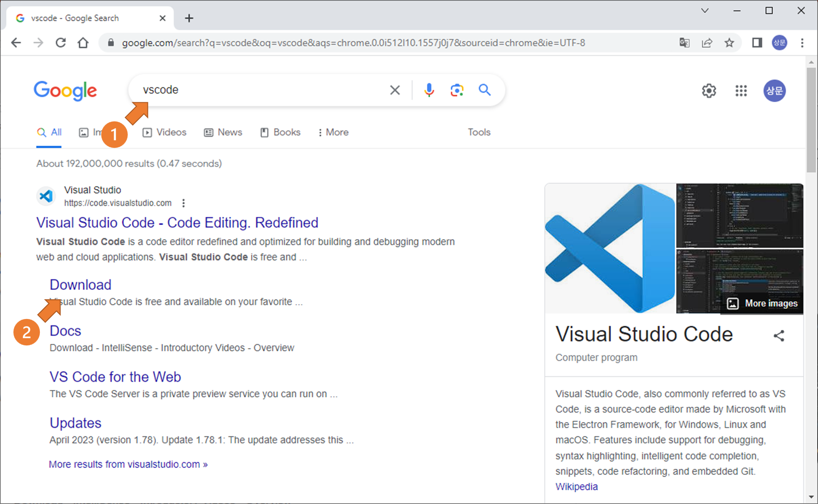Open the Docs sitelink
The width and height of the screenshot is (818, 504).
pos(65,331)
